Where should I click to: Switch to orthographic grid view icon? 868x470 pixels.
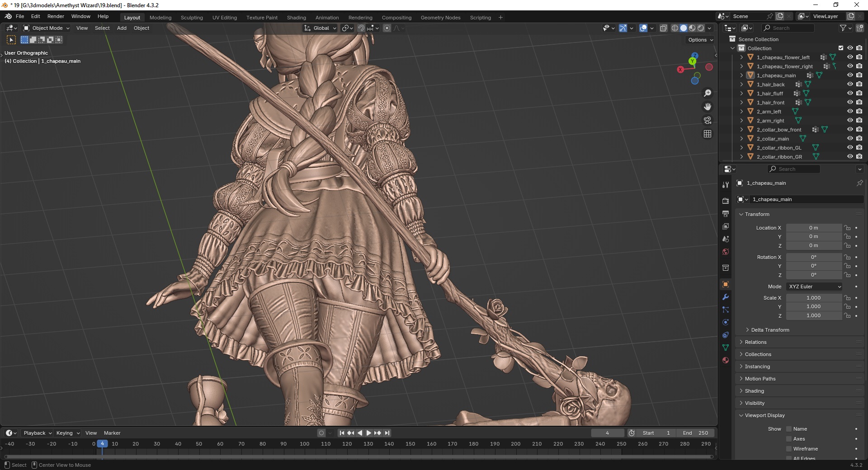[x=708, y=134]
